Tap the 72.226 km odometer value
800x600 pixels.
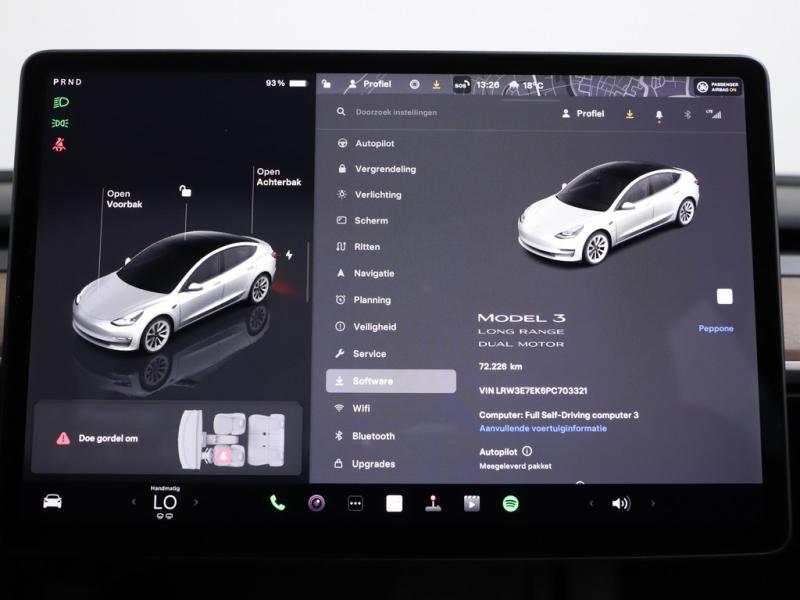click(x=501, y=366)
